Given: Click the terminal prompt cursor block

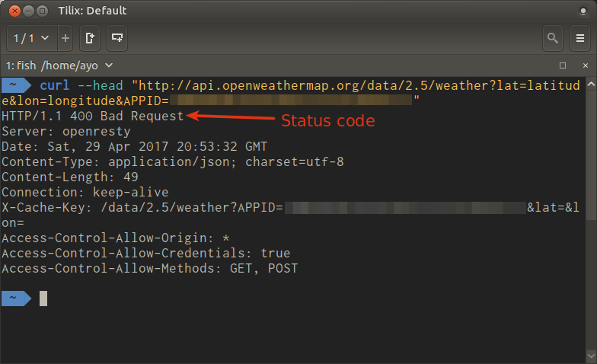Looking at the screenshot, I should click(43, 299).
